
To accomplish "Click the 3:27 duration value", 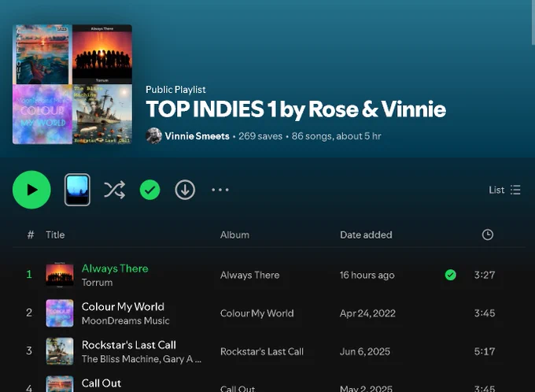I will point(485,275).
